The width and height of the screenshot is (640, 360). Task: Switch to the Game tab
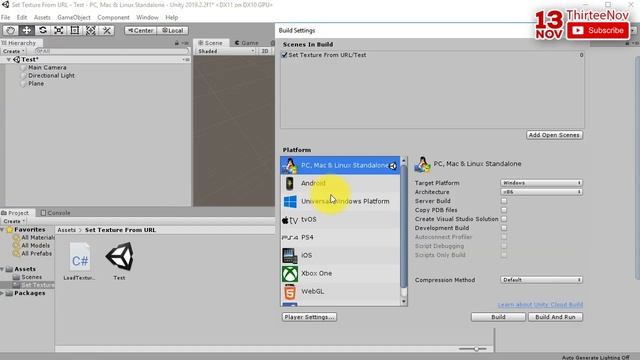pyautogui.click(x=247, y=43)
